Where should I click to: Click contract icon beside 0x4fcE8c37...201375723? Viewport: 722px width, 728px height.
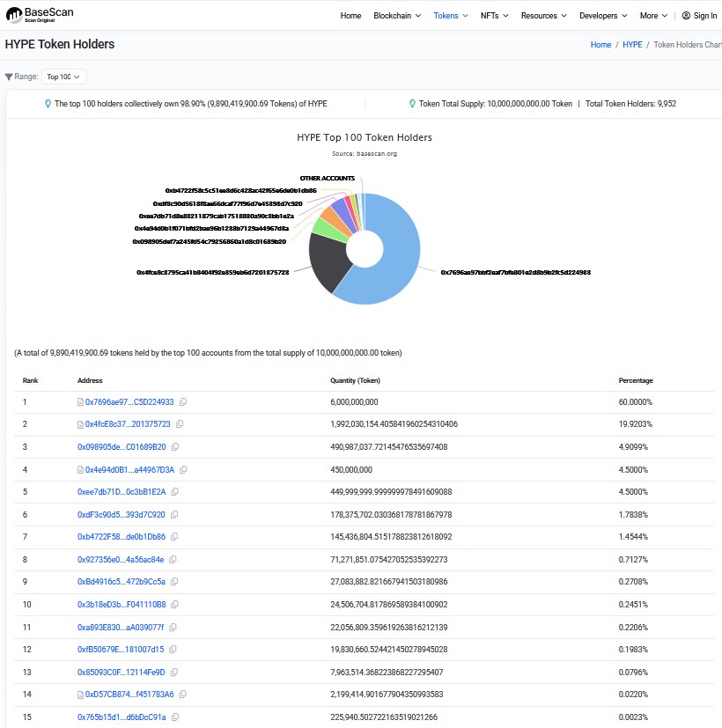tap(80, 424)
